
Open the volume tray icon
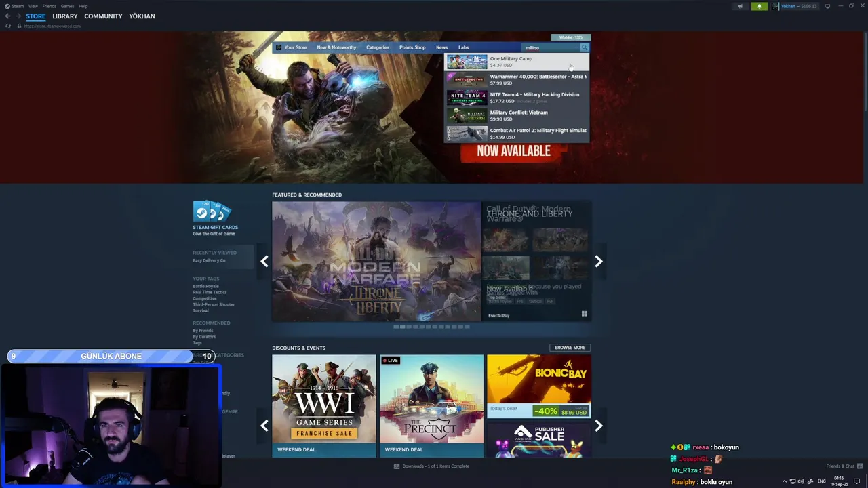(x=801, y=481)
